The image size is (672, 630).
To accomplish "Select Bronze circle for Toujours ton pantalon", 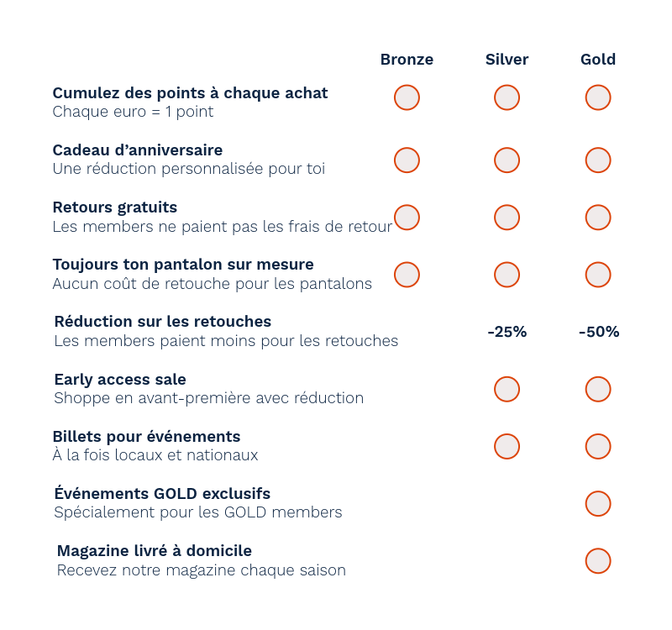I will coord(407,275).
